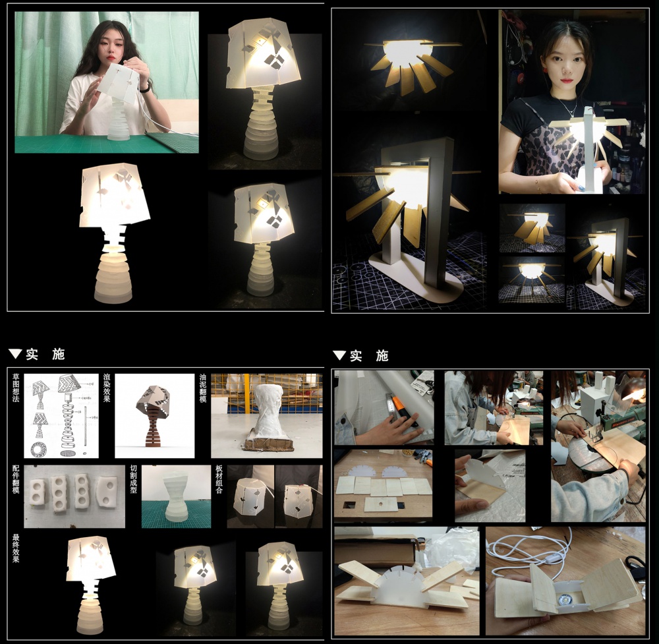Click the 切割成型 label
The image size is (659, 644).
(x=134, y=483)
